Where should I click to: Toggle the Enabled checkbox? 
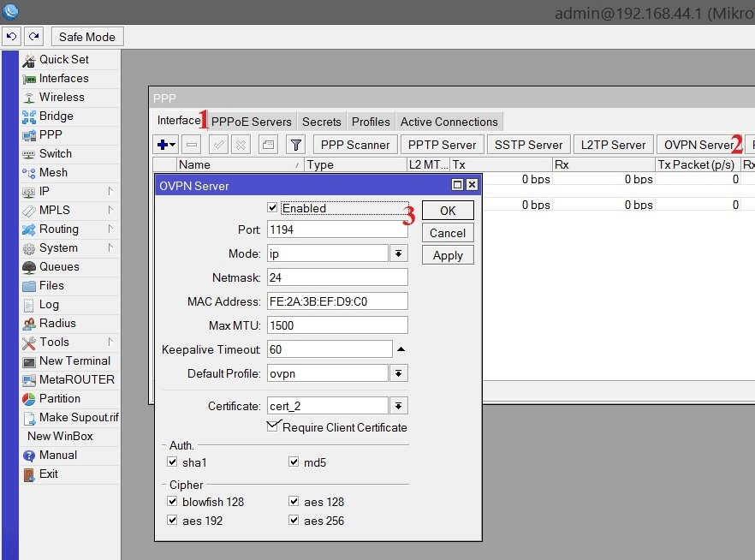pos(272,207)
